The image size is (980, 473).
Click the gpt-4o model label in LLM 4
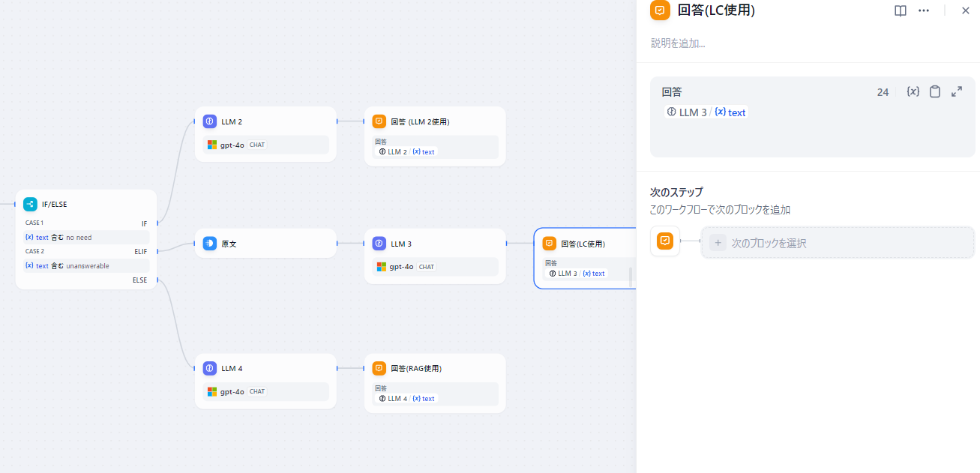pyautogui.click(x=232, y=392)
